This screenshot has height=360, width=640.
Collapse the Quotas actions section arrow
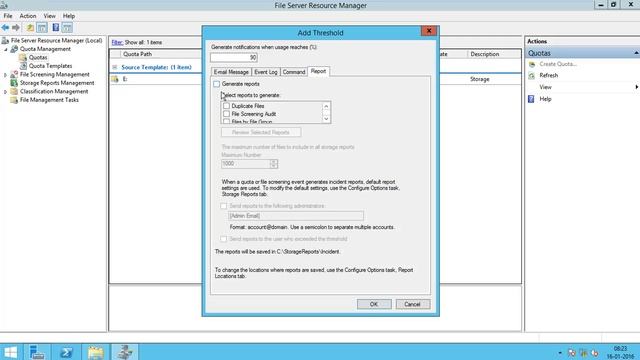(636, 53)
